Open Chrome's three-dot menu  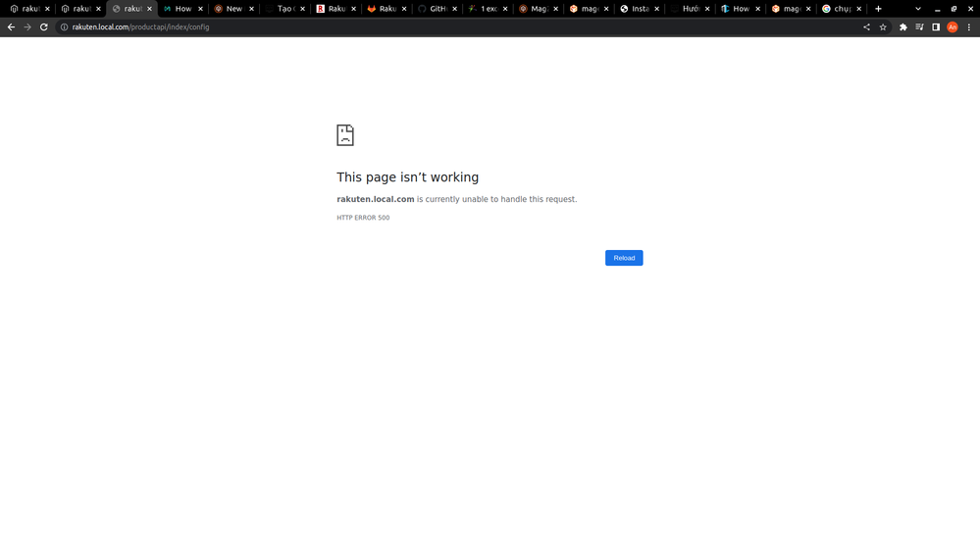coord(969,26)
